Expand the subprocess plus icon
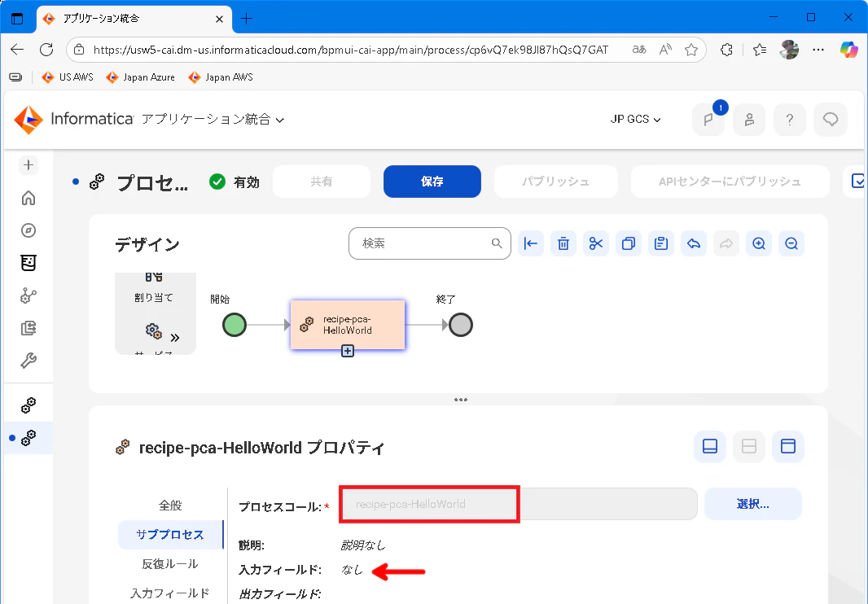Screen dimensions: 868x604 tap(348, 351)
